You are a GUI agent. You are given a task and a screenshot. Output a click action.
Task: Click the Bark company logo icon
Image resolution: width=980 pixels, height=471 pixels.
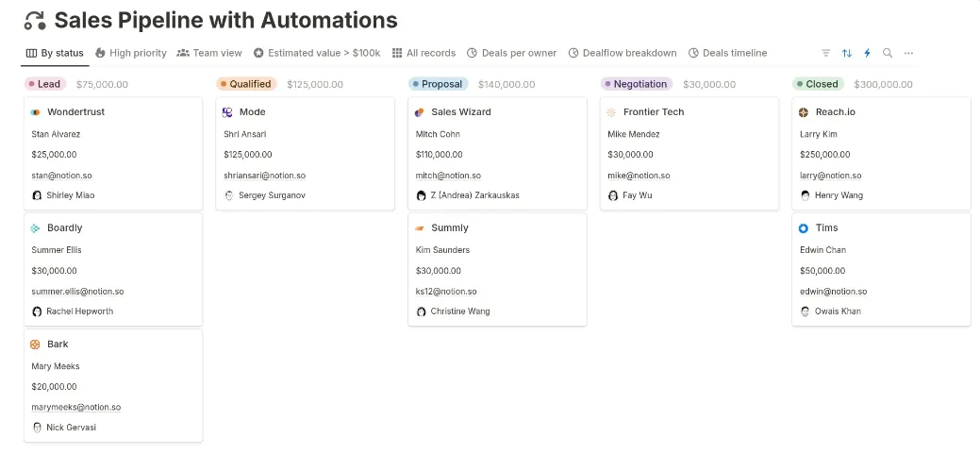point(36,345)
